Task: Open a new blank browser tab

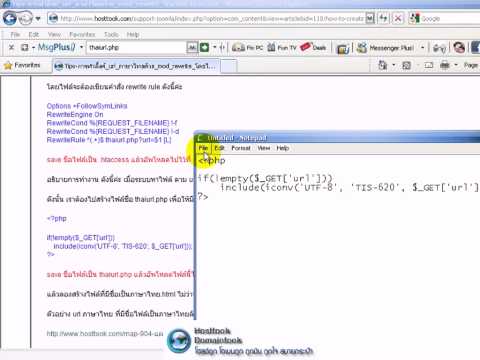Action: coord(229,66)
